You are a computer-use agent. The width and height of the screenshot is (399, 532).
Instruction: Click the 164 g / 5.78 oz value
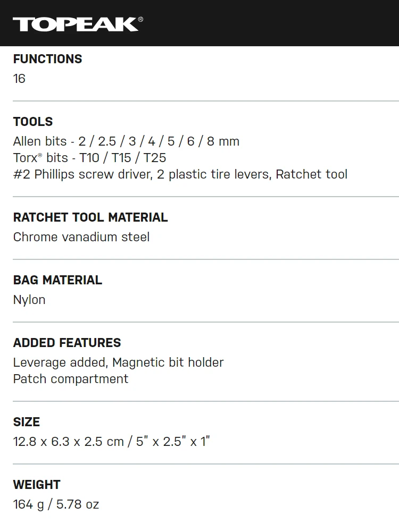(56, 505)
